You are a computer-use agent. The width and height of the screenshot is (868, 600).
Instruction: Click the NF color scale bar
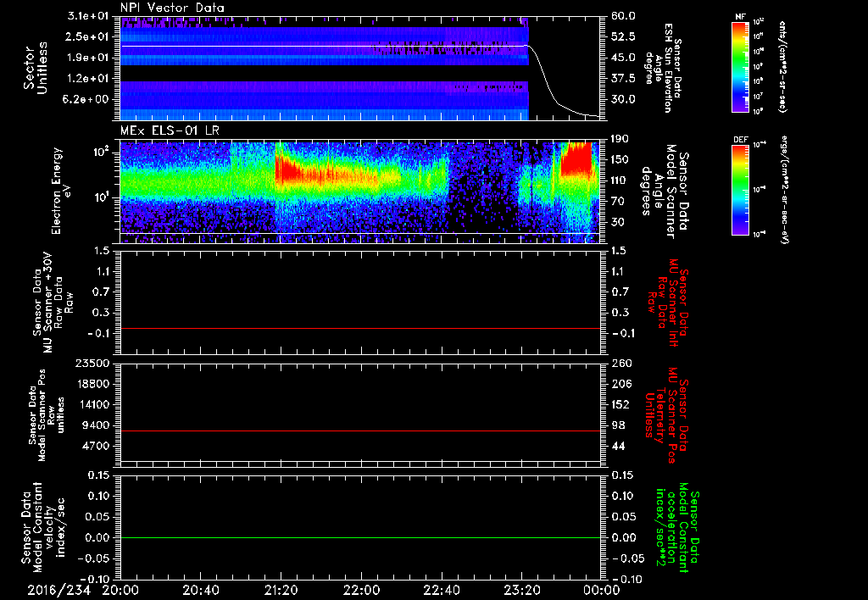click(x=741, y=67)
